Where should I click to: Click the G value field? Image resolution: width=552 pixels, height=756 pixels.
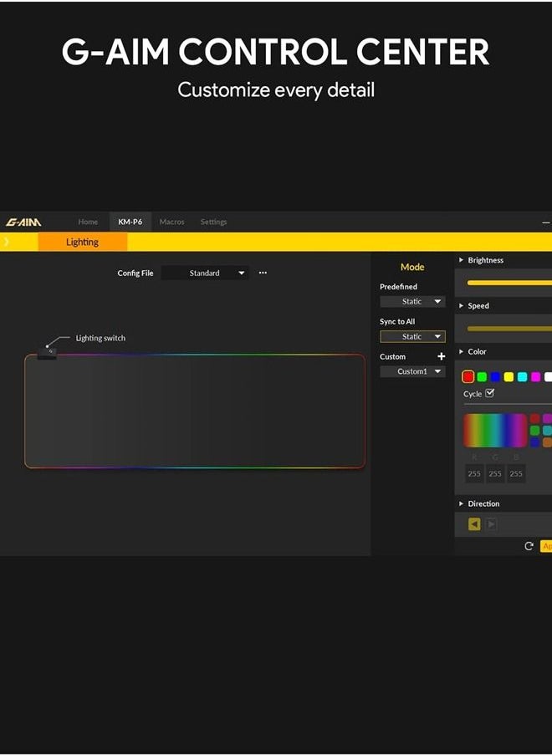pos(495,473)
